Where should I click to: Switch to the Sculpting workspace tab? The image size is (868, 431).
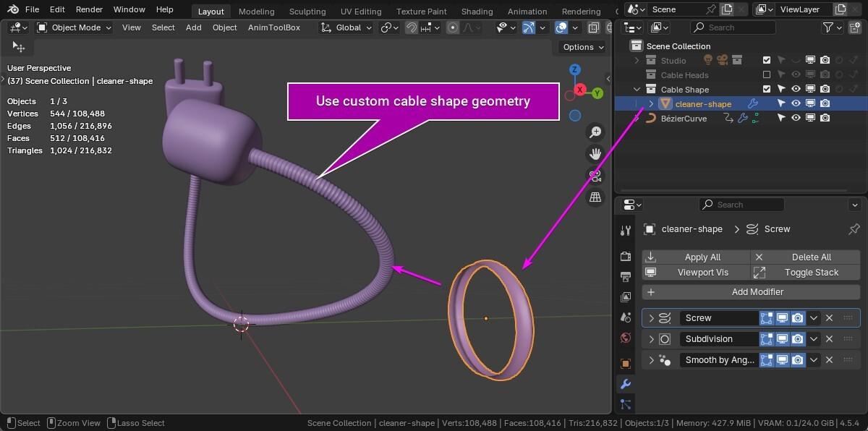pos(307,12)
